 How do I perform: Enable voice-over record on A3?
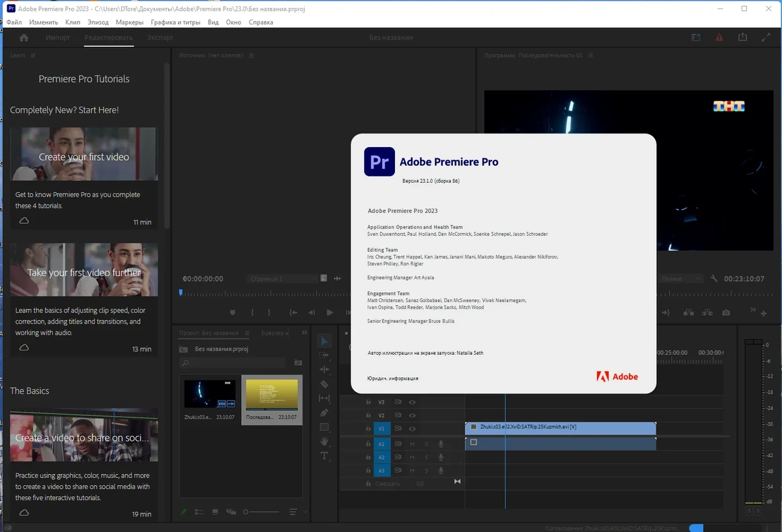(441, 471)
